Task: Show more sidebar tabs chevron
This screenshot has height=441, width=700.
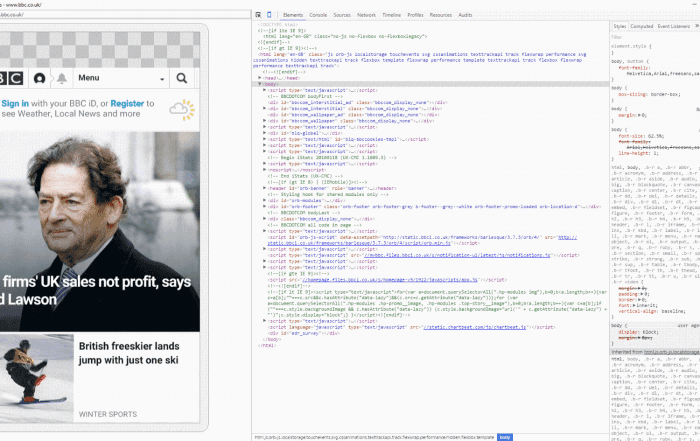Action: coord(697,26)
